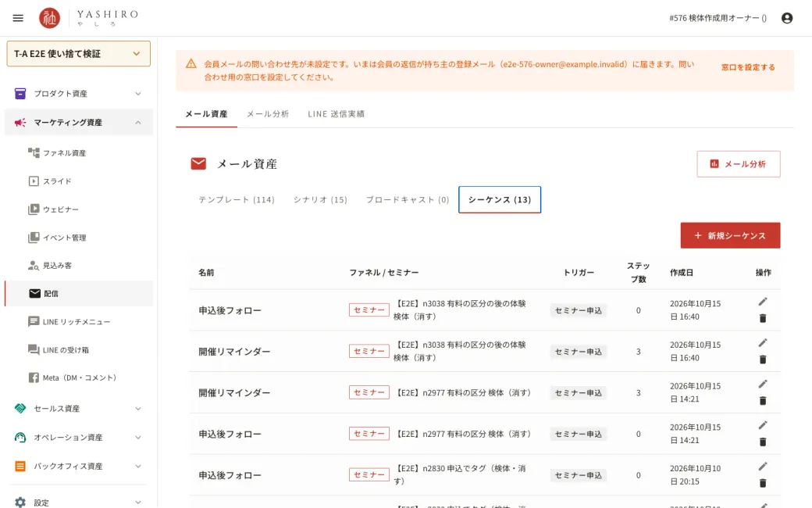Select 配信 in the sidebar

[79, 293]
